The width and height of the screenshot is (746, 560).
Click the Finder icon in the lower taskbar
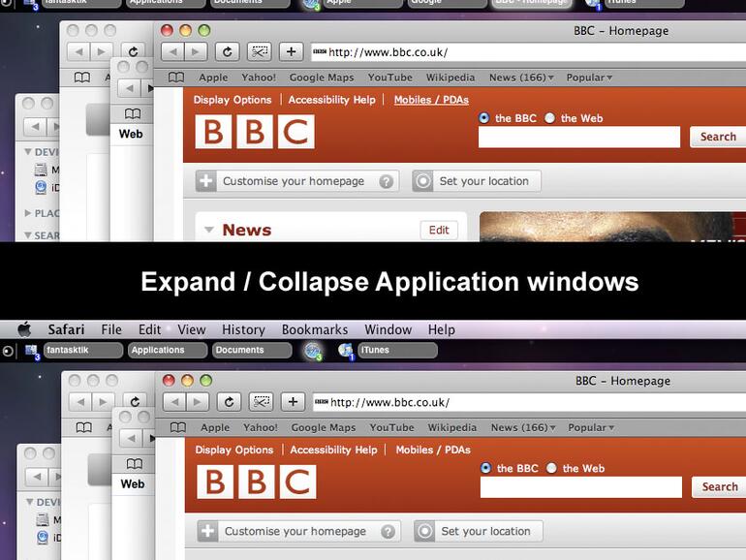click(32, 351)
